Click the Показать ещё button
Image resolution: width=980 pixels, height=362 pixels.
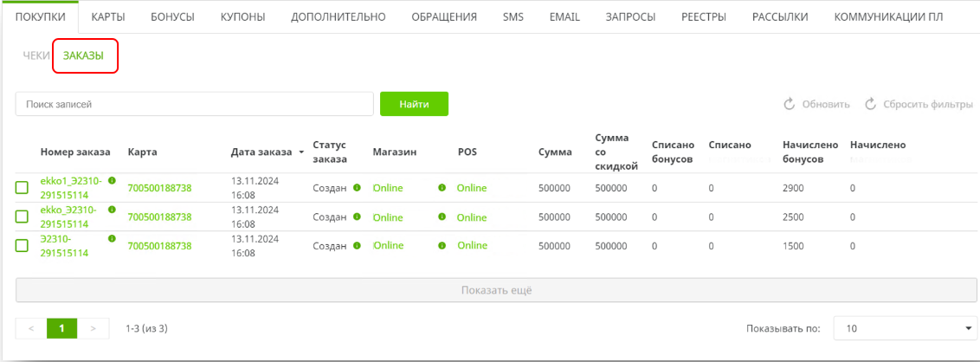[x=496, y=290]
